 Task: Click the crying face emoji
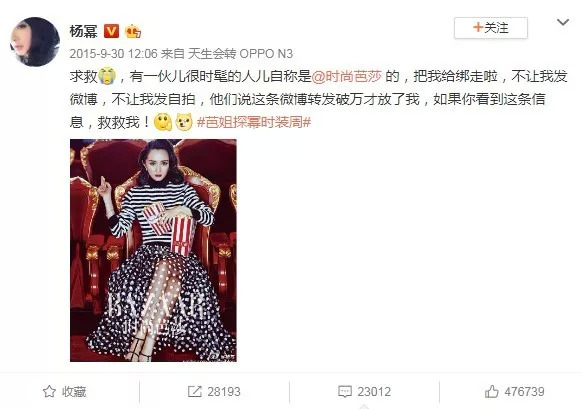point(107,76)
